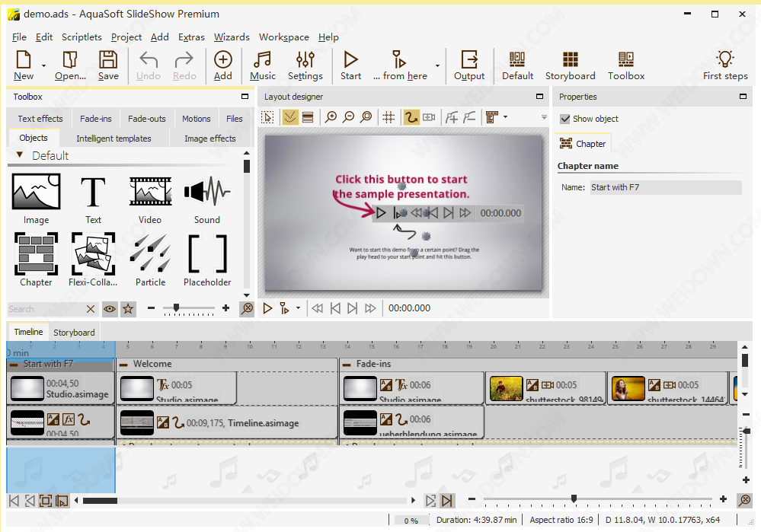The image size is (761, 532).
Task: Save the project
Action: [108, 65]
